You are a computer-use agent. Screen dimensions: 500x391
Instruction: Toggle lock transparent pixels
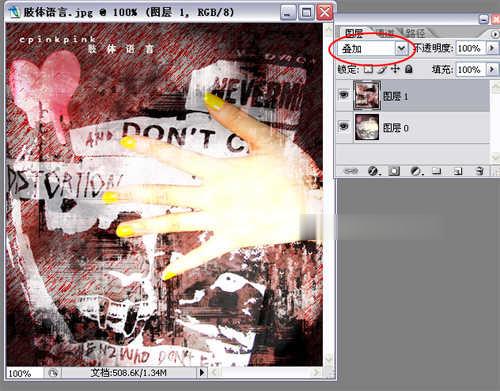click(368, 69)
